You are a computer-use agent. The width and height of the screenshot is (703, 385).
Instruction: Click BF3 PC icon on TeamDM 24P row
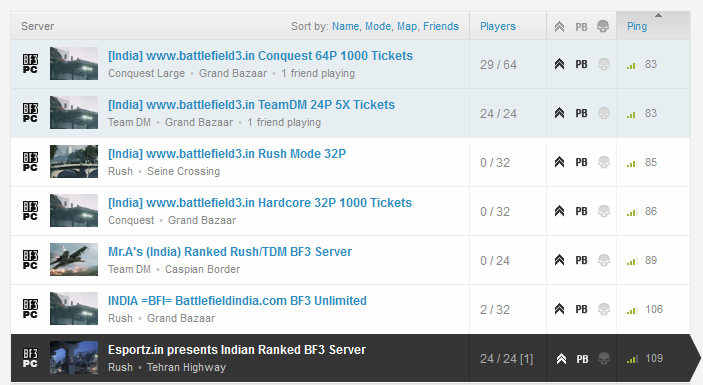pos(30,112)
